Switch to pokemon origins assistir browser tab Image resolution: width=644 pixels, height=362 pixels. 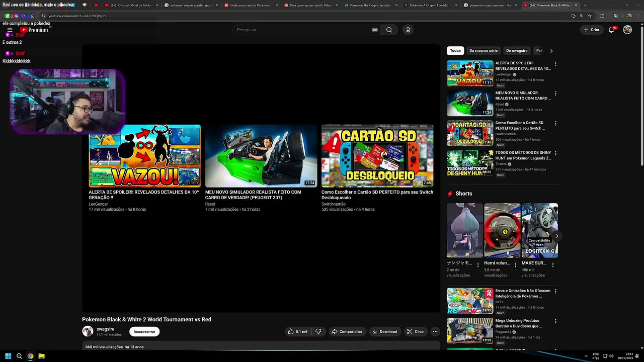(x=191, y=5)
